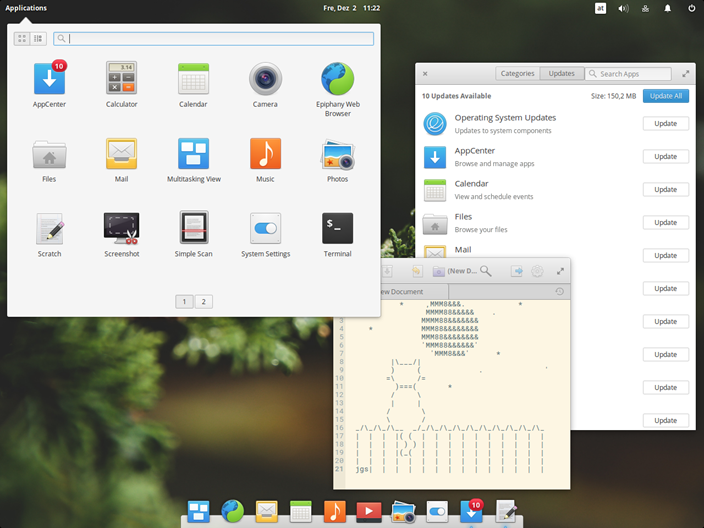Open Multitasking View from the launcher grid

tap(194, 154)
